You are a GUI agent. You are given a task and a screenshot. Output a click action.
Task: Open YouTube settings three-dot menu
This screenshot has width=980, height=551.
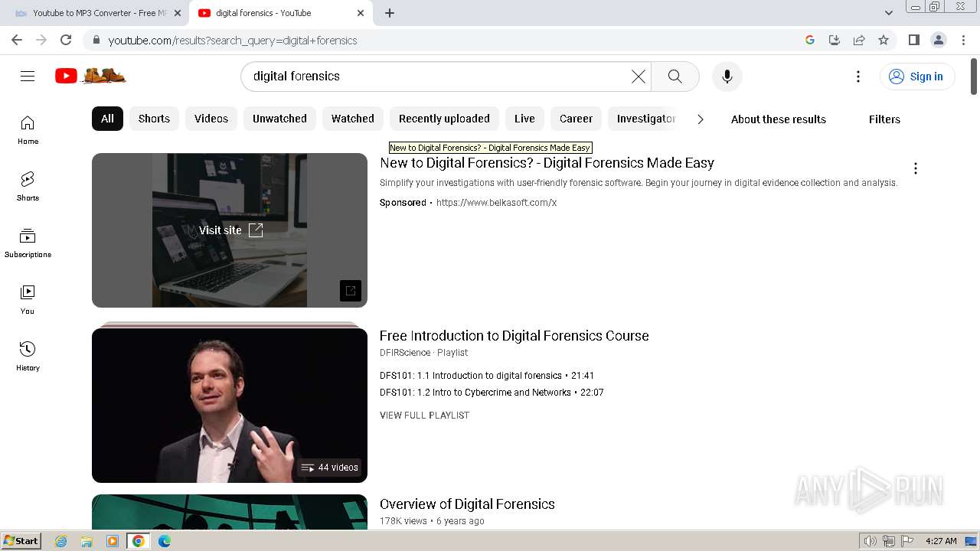(858, 77)
